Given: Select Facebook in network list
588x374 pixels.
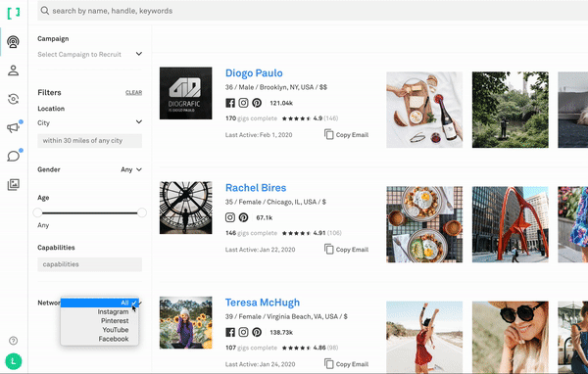Looking at the screenshot, I should click(x=99, y=339).
